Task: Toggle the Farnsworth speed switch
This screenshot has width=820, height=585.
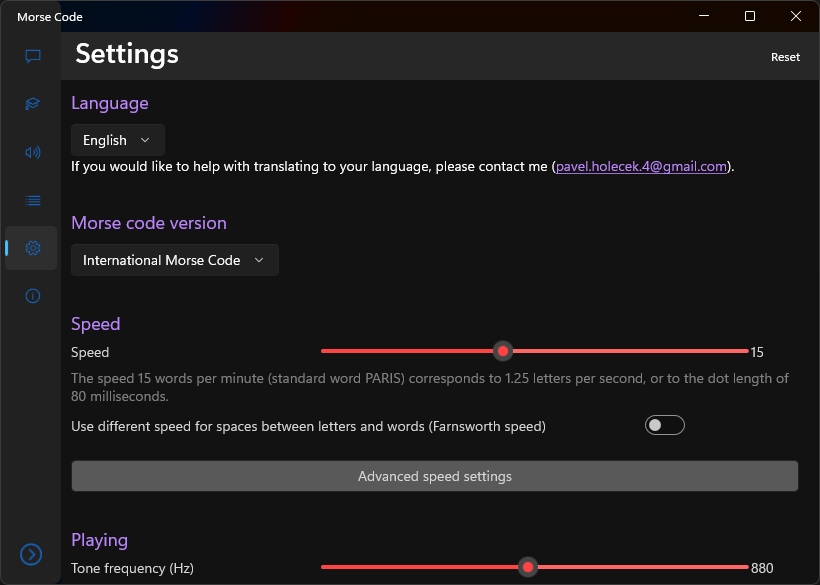Action: click(664, 426)
